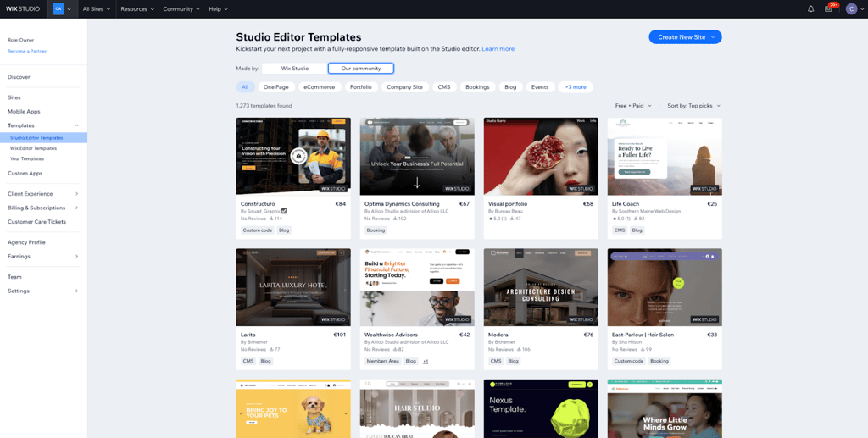Open the inbox icon with 20+ badge

(828, 8)
